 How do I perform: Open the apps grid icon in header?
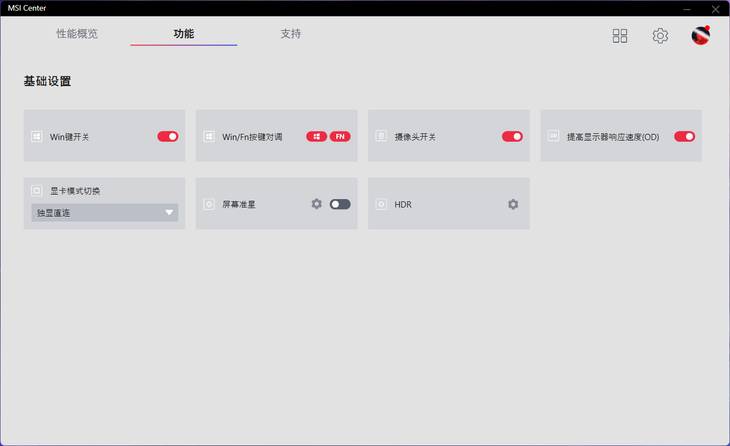click(x=620, y=36)
